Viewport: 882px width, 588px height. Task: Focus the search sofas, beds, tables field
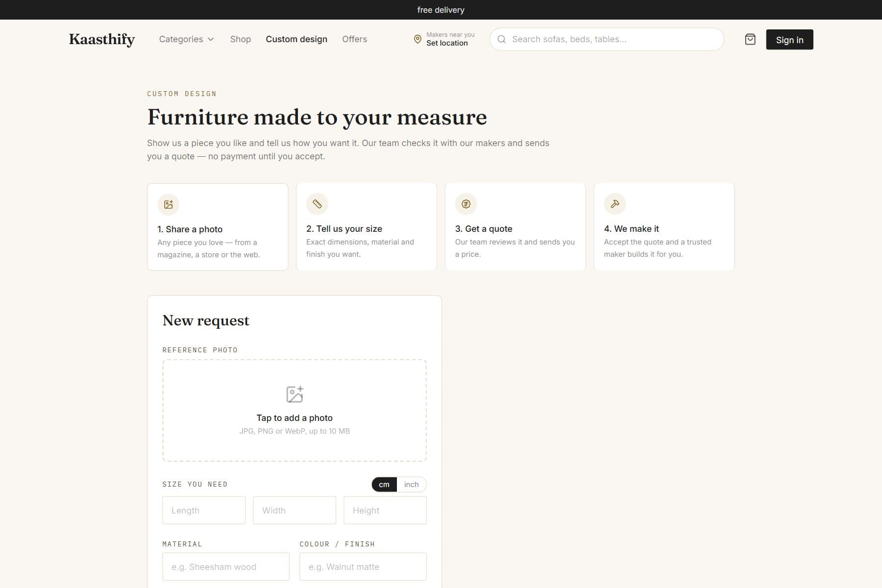coord(607,39)
